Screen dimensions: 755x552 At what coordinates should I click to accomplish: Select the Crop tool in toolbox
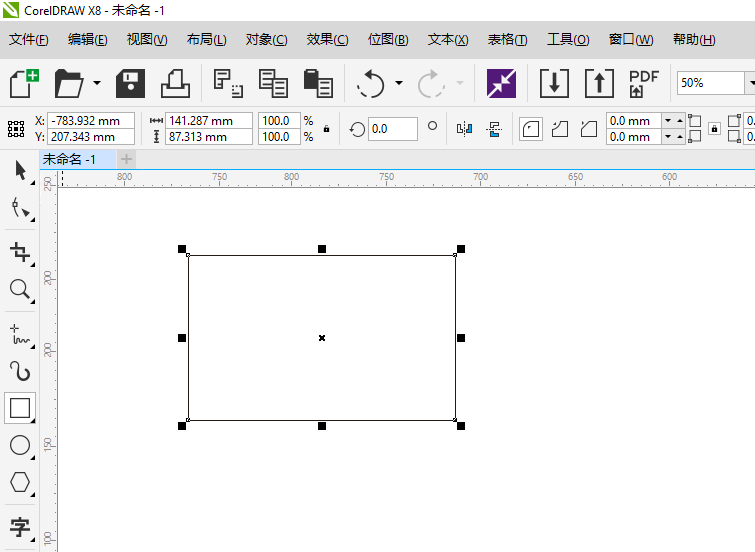pyautogui.click(x=20, y=250)
